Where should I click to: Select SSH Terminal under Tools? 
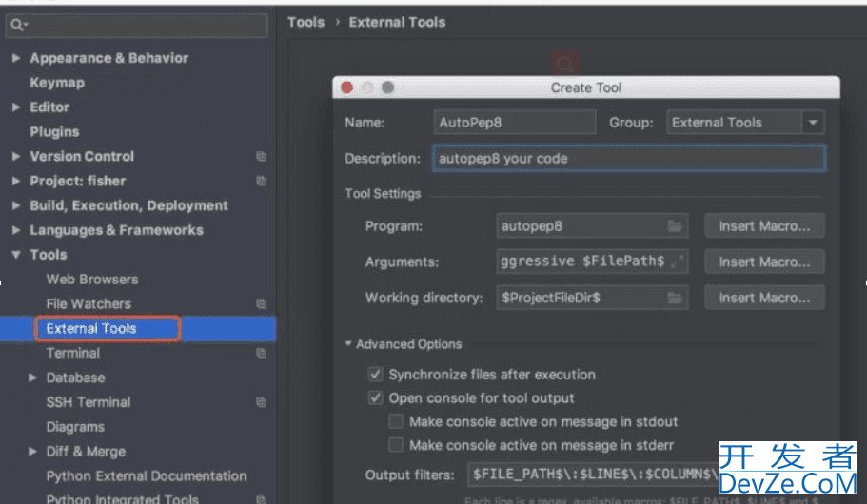click(89, 401)
